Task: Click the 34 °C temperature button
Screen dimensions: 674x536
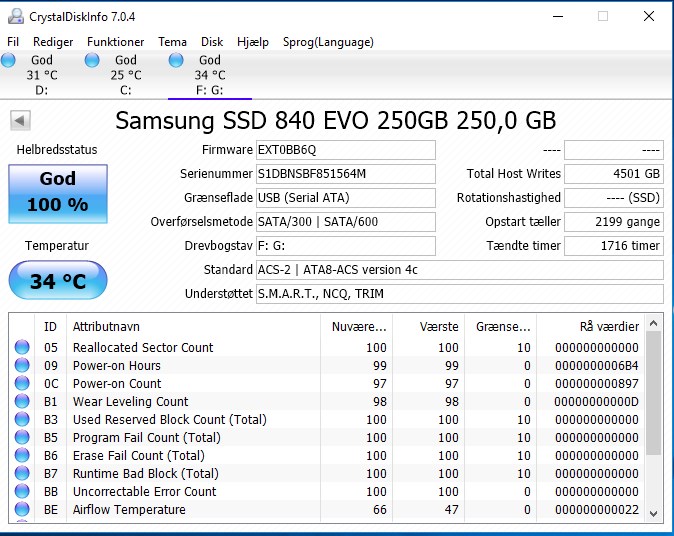Action: [58, 280]
